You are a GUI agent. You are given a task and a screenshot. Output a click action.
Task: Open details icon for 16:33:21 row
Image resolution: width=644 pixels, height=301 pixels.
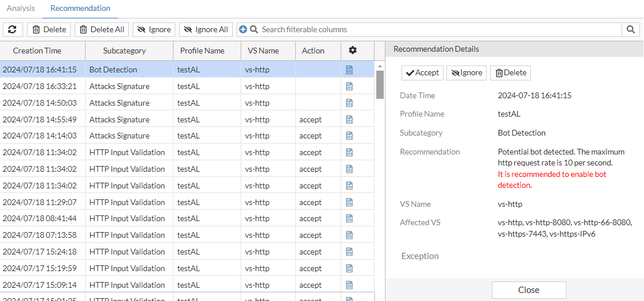[349, 86]
